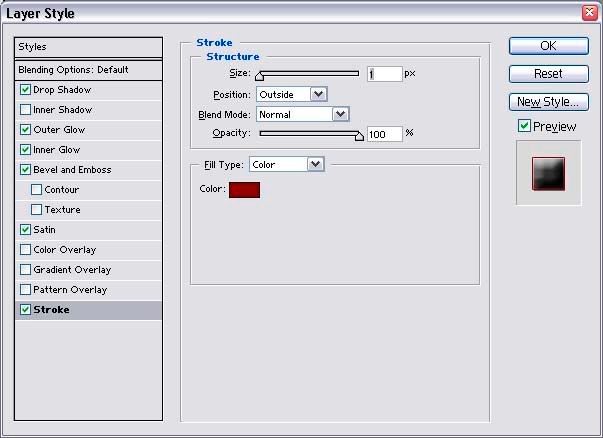
Task: Uncheck the Stroke checkbox
Action: [x=25, y=310]
